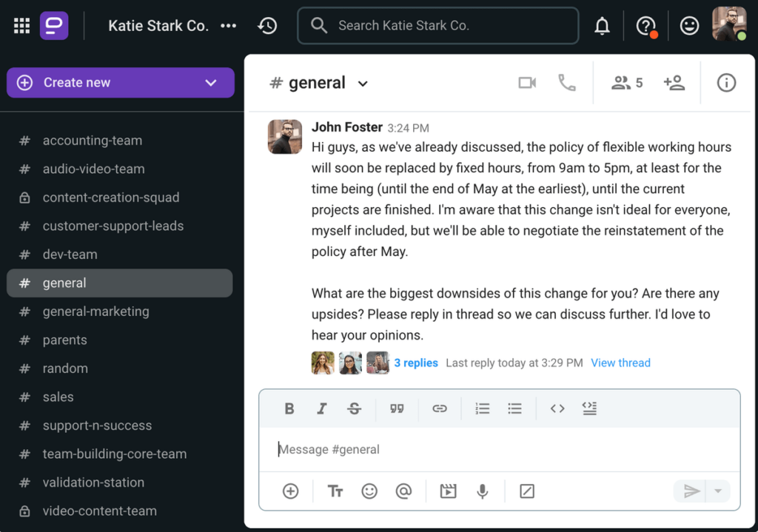758x532 pixels.
Task: Switch to the random channel
Action: 65,368
